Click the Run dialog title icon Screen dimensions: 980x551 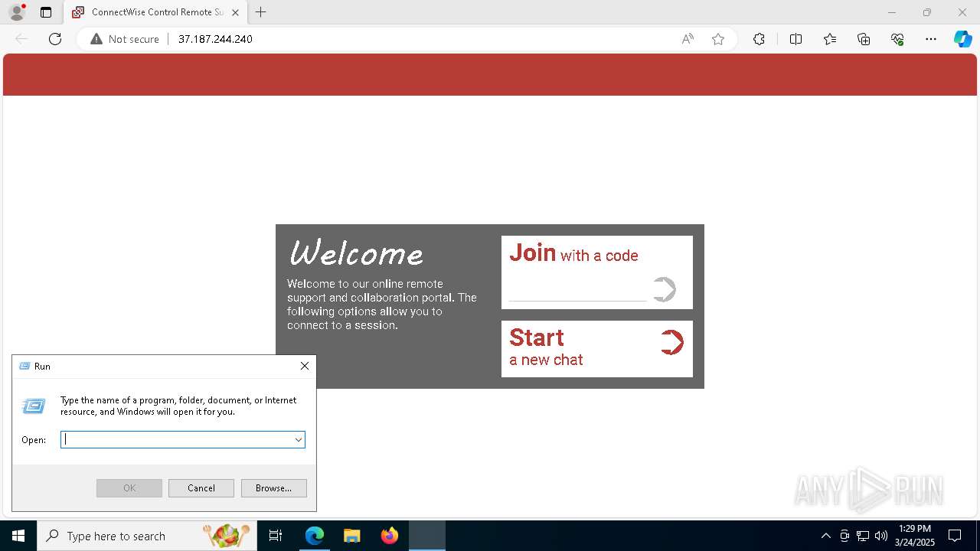24,367
